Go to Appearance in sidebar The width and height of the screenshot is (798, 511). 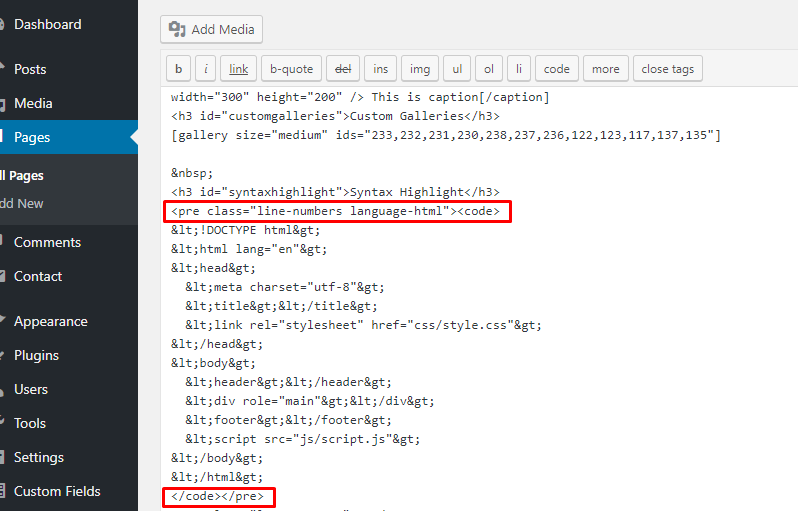[x=50, y=321]
